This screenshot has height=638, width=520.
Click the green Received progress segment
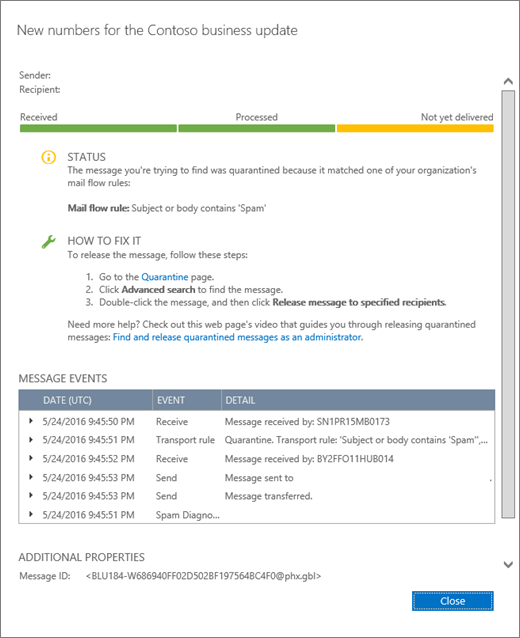(98, 129)
